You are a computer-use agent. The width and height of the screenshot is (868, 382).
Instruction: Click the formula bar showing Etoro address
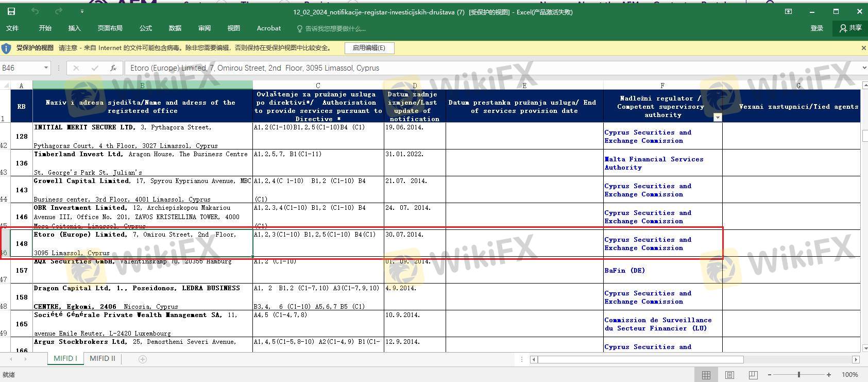(x=492, y=68)
